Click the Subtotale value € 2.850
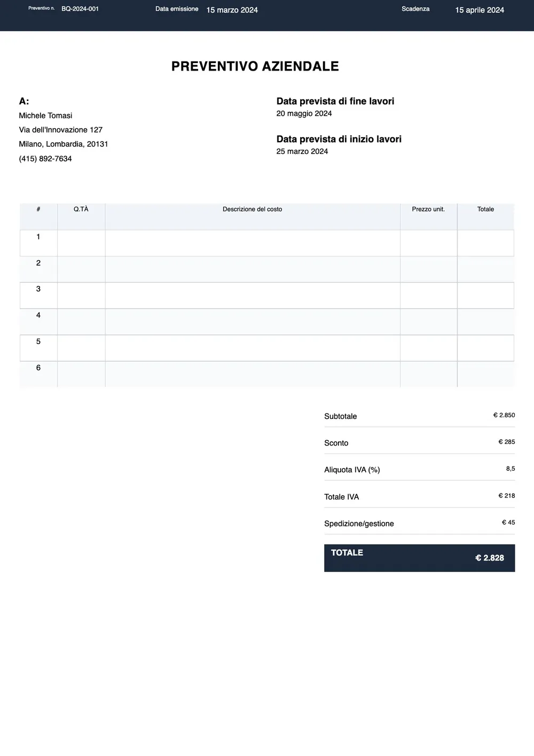534x756 pixels. 504,415
